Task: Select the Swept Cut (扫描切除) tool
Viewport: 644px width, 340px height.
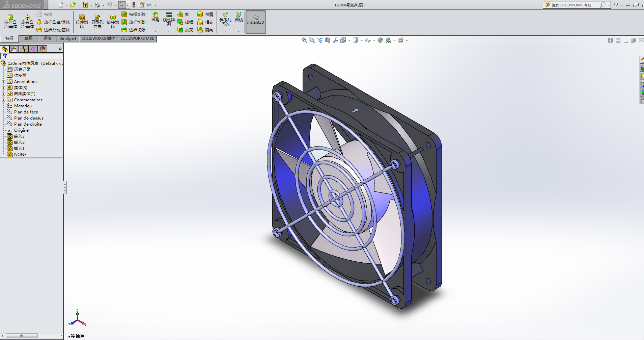Action: coord(134,15)
